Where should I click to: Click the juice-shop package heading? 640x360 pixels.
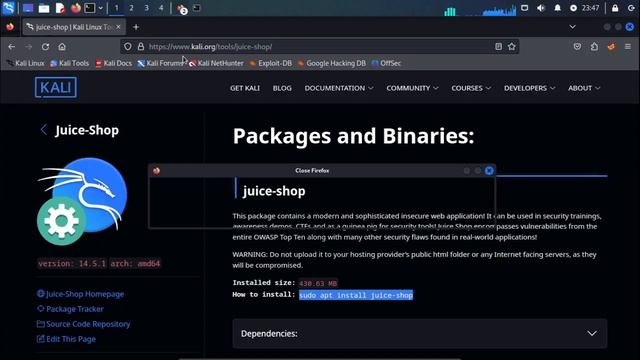pyautogui.click(x=274, y=191)
